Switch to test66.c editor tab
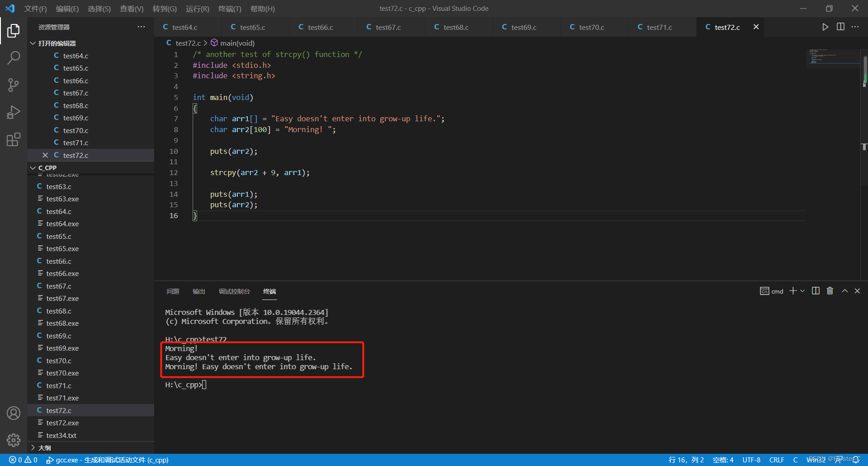This screenshot has width=868, height=466. [x=323, y=27]
